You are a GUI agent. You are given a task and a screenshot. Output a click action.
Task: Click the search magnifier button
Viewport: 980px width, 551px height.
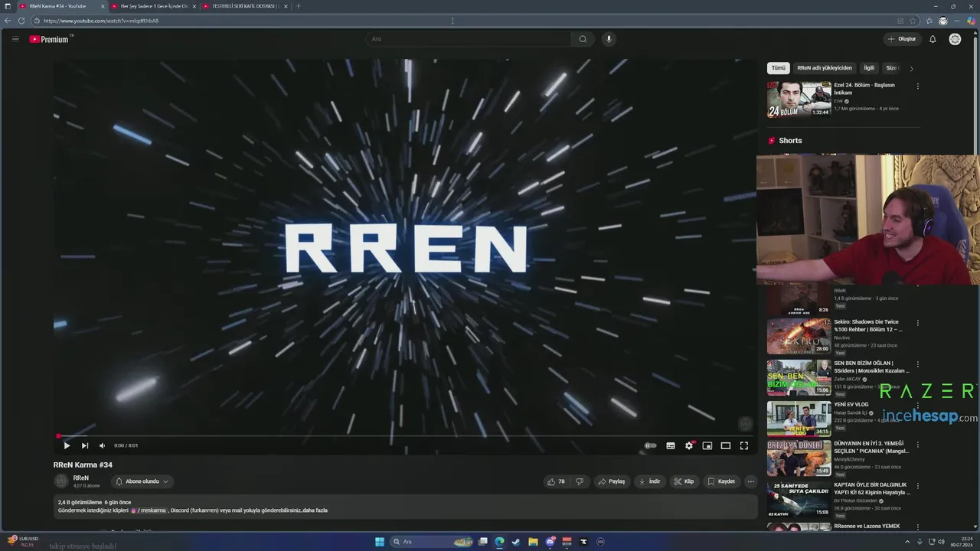click(583, 39)
